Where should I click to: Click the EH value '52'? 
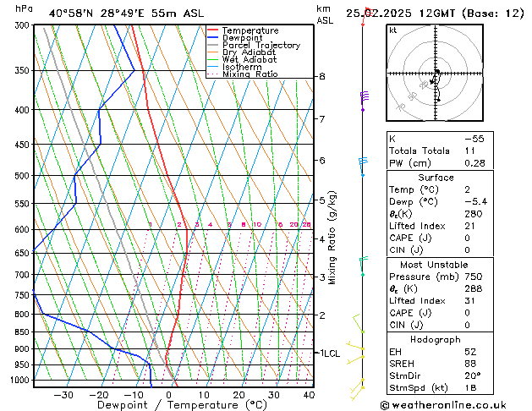pos(470,352)
